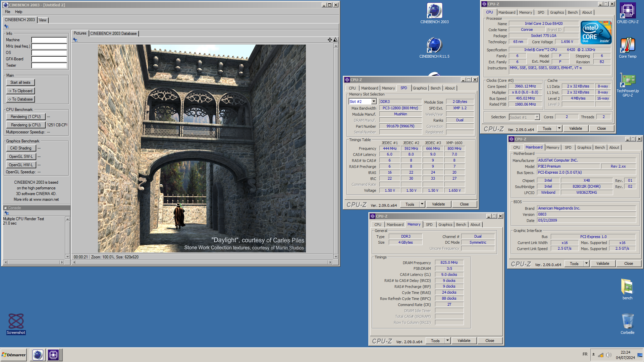This screenshot has height=362, width=644.
Task: Launch TechPowerUp GPU-Z desktop icon
Action: point(628,85)
